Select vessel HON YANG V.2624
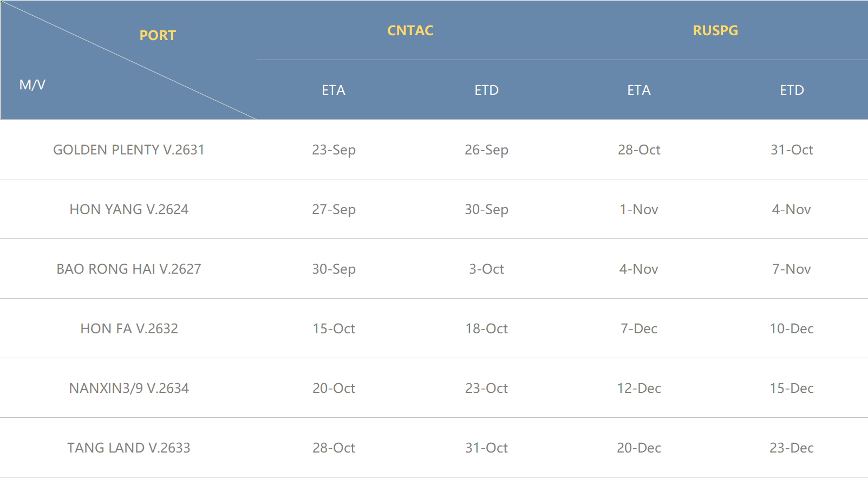The height and width of the screenshot is (478, 868). click(129, 209)
